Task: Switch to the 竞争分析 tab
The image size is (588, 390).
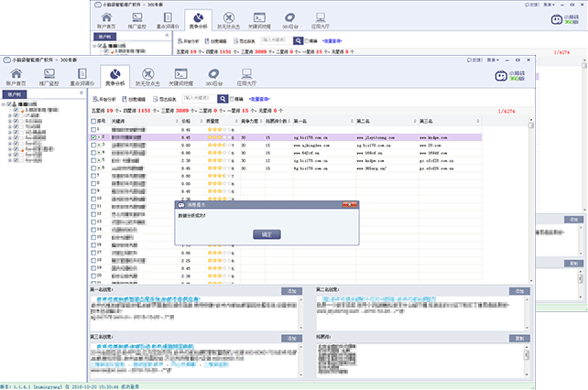Action: click(x=114, y=77)
